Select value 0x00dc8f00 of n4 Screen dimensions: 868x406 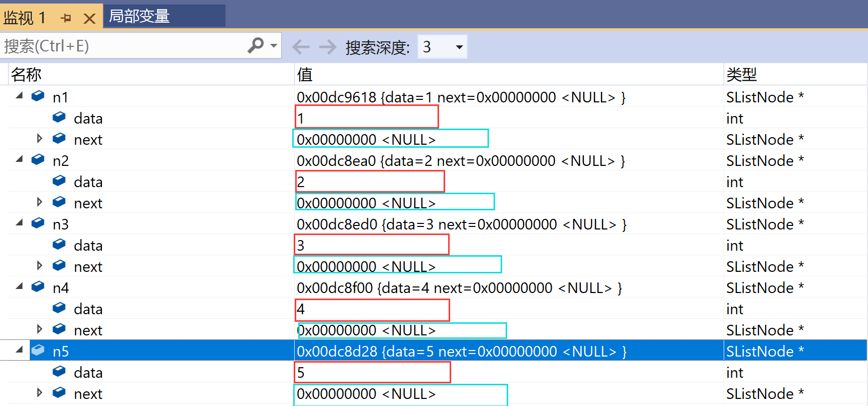click(x=335, y=288)
